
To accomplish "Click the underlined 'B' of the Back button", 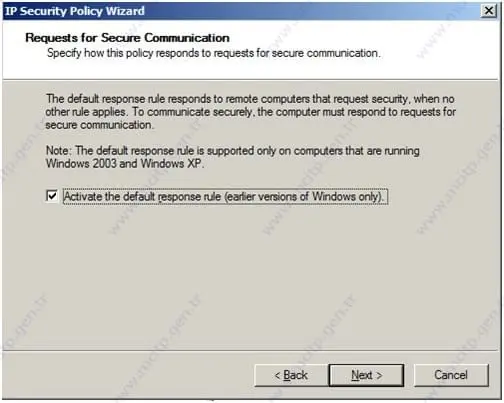I will 287,375.
